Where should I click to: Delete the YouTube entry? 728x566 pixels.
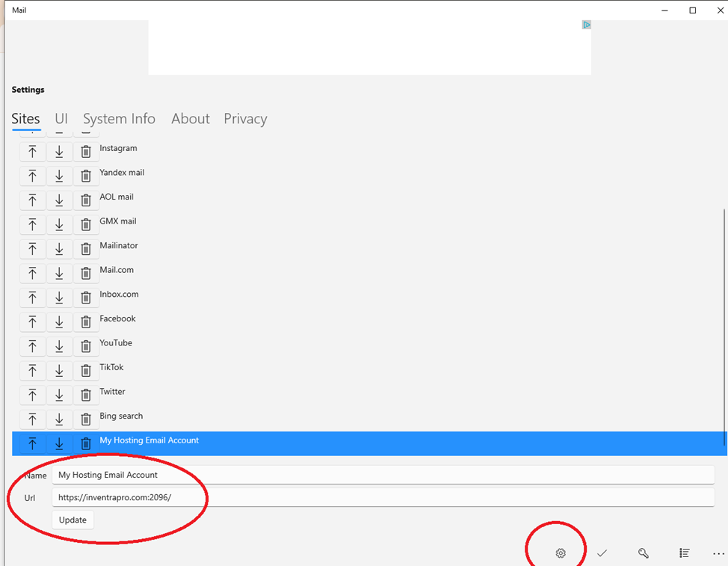pos(86,346)
